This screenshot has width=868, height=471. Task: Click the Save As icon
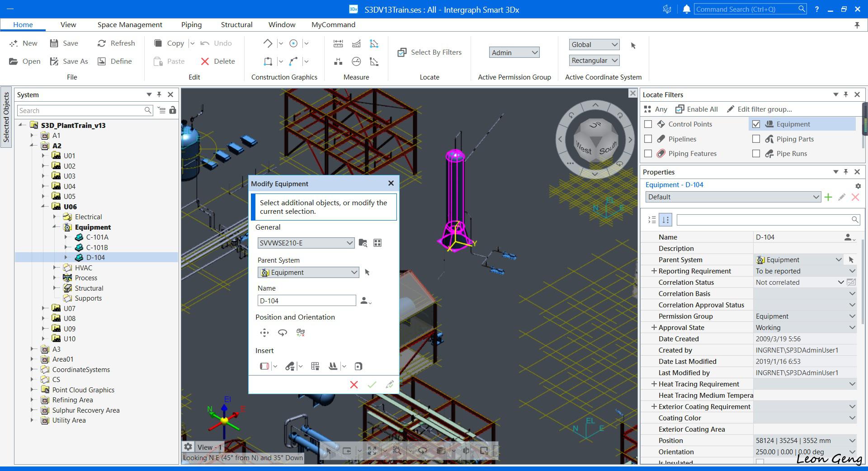click(54, 61)
